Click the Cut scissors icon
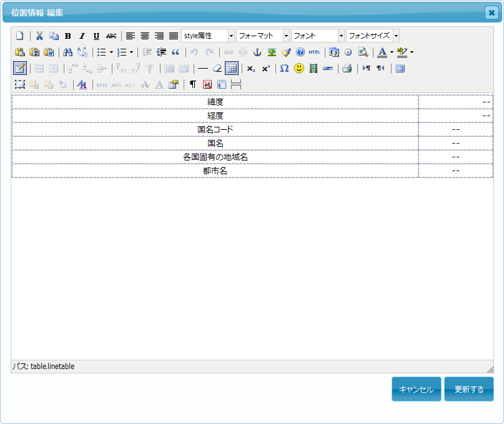The height and width of the screenshot is (424, 504). click(x=39, y=36)
